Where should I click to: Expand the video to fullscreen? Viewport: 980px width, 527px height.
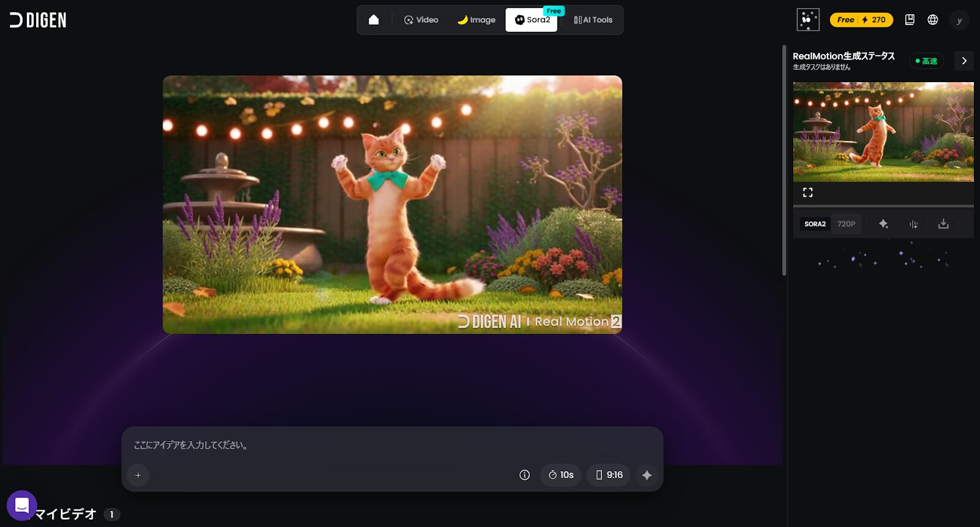click(808, 192)
